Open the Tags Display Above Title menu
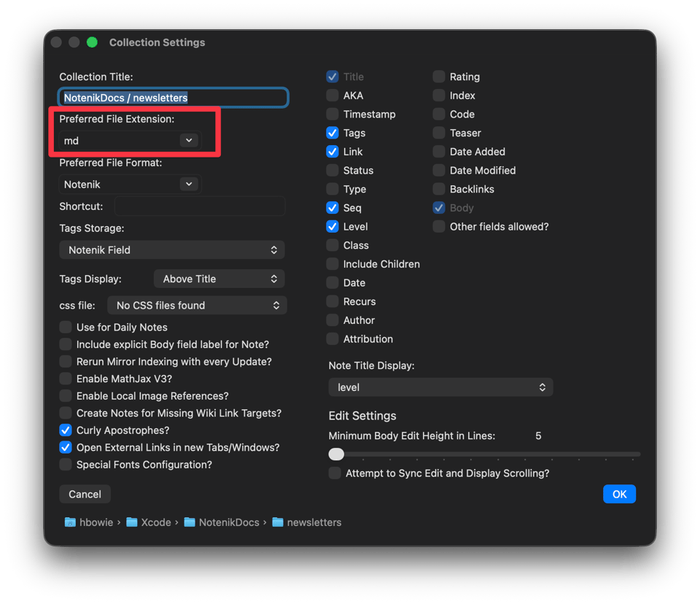700x604 pixels. click(219, 279)
